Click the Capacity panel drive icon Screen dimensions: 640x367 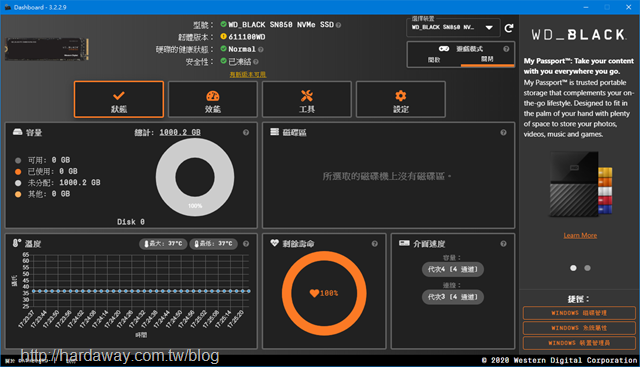(17, 132)
